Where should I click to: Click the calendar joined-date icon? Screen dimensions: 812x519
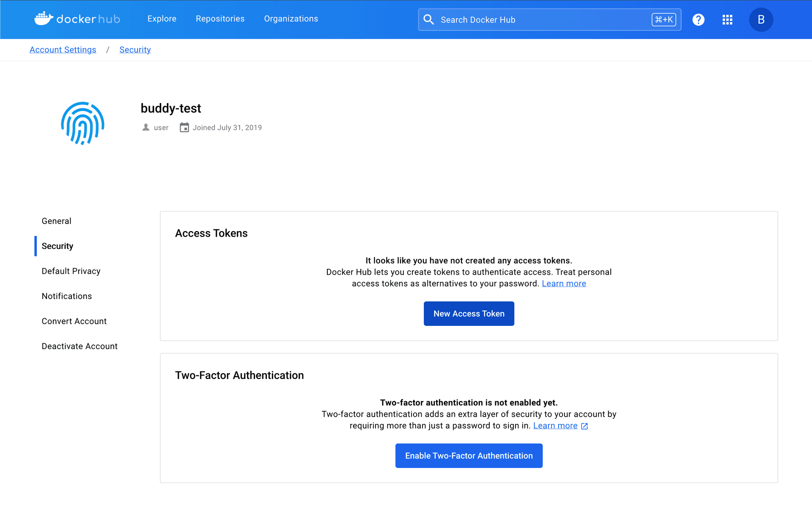tap(184, 127)
